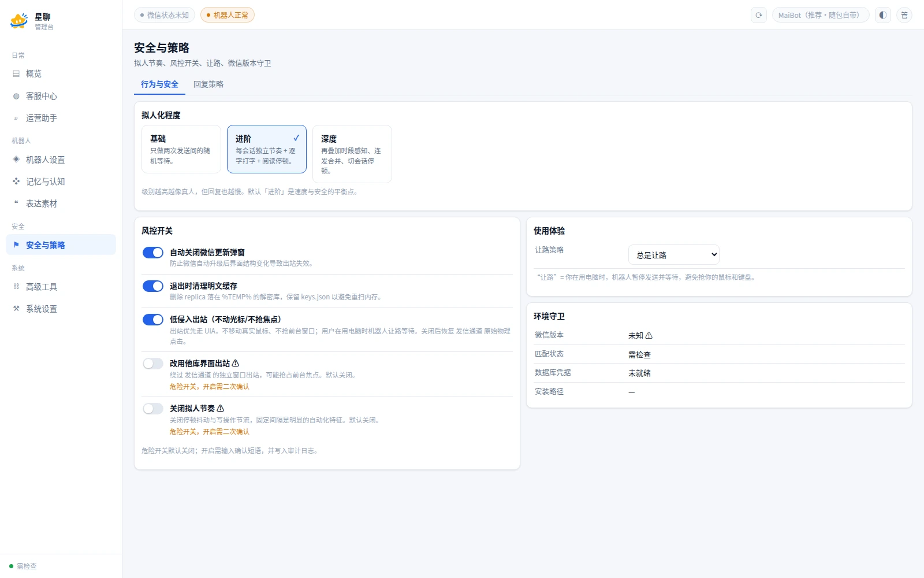Viewport: 924px width, 578px height.
Task: Open MaiBot（推荐·随包自带）selector
Action: [821, 15]
